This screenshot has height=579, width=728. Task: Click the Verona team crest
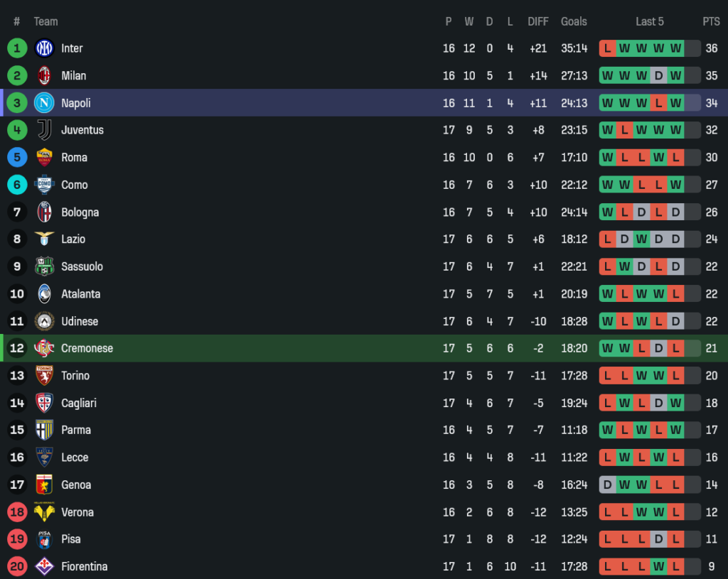[x=45, y=512]
